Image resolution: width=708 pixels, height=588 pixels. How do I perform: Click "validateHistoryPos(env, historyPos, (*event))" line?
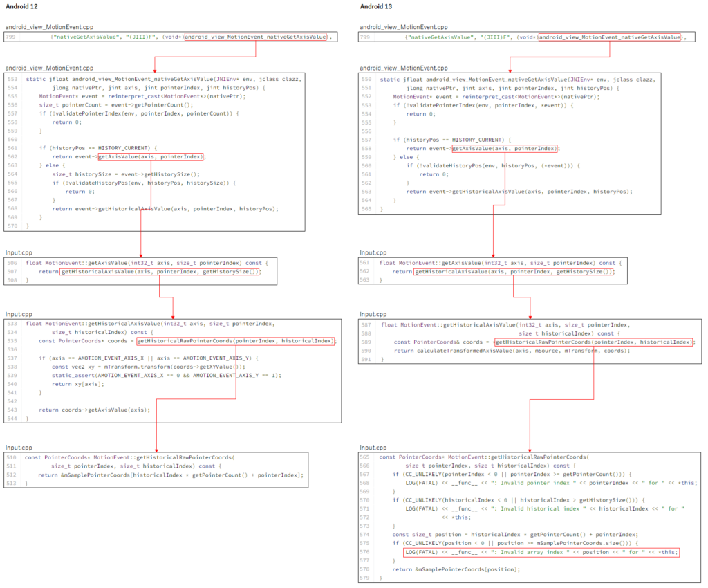(493, 165)
